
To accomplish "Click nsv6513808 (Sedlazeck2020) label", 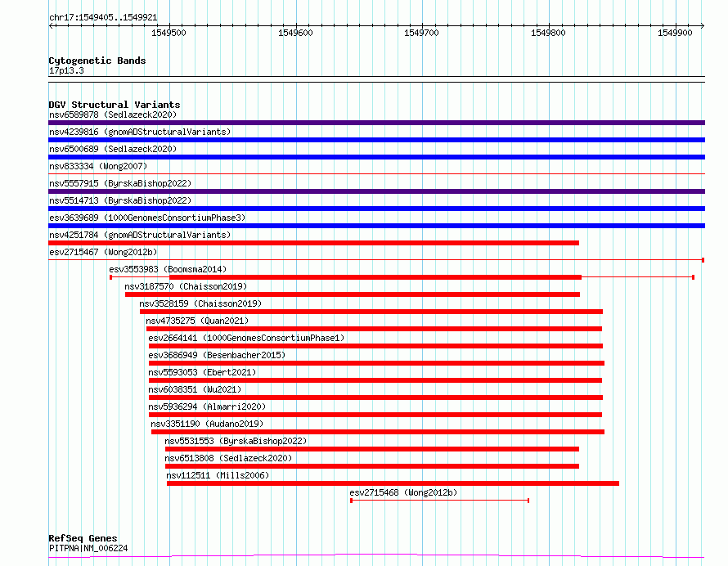I will pyautogui.click(x=228, y=458).
